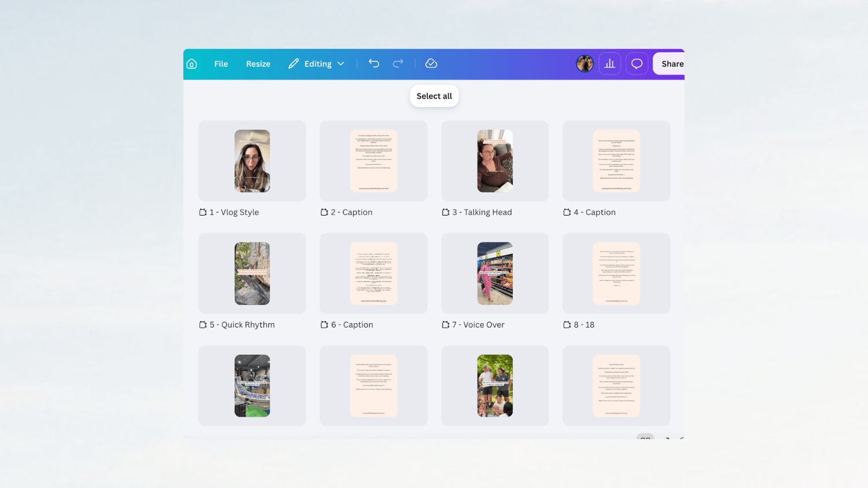The height and width of the screenshot is (488, 868).
Task: Open the comments speech bubble icon
Action: click(637, 64)
